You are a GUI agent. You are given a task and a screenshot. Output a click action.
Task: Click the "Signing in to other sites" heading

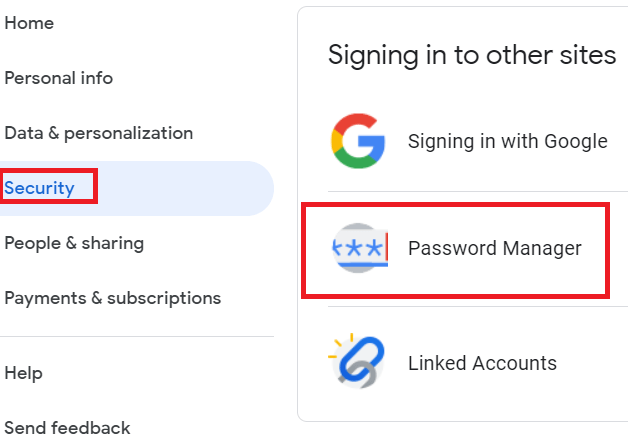(472, 55)
